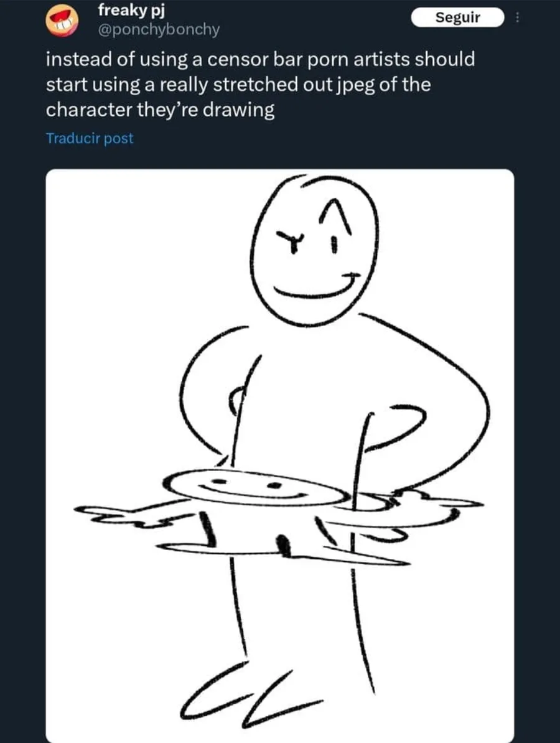Image resolution: width=560 pixels, height=743 pixels.
Task: Click the display name freaky pj
Action: coord(131,9)
